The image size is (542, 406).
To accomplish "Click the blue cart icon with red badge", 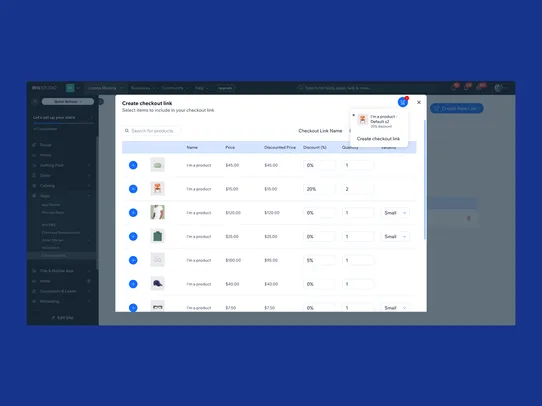I will pyautogui.click(x=403, y=102).
